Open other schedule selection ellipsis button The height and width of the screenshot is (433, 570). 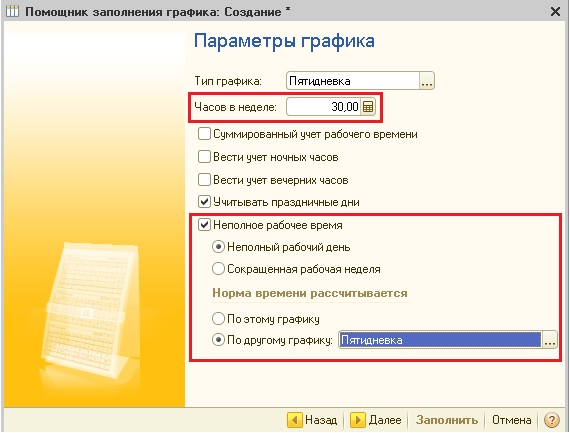click(550, 340)
